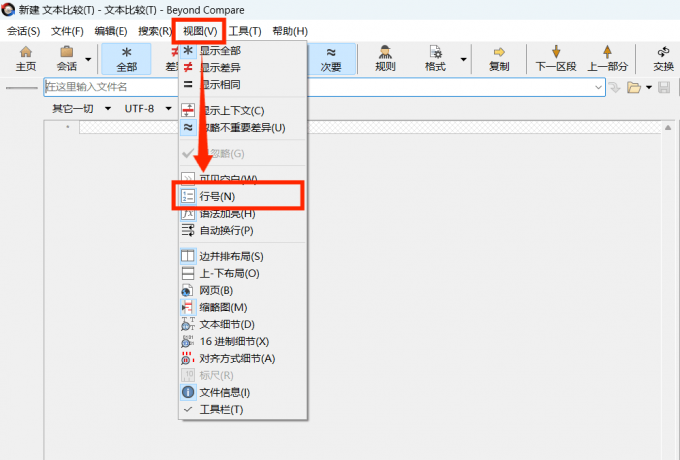Toggle Word Wrap 自动换行(P) menu item
This screenshot has height=460, width=680.
click(x=242, y=231)
